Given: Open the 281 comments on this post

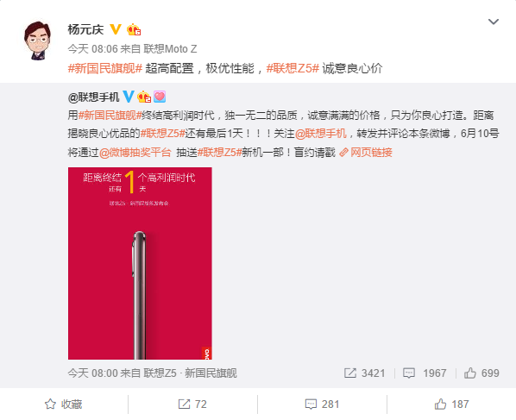Looking at the screenshot, I should (322, 404).
